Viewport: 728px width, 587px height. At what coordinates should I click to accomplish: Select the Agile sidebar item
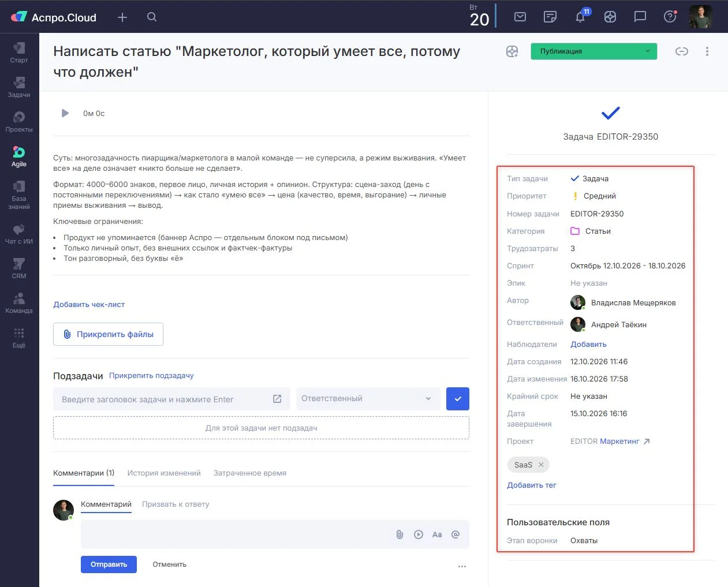tap(19, 156)
